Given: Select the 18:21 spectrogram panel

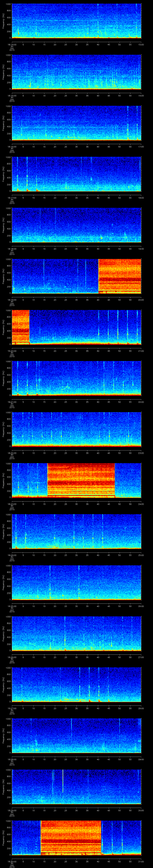Looking at the screenshot, I should pos(76,378).
